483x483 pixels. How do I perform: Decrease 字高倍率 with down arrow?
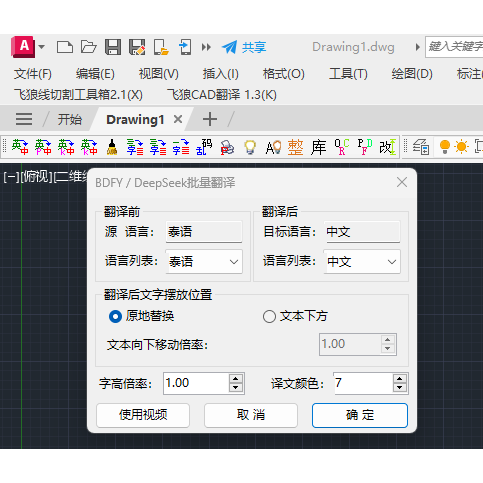click(236, 388)
